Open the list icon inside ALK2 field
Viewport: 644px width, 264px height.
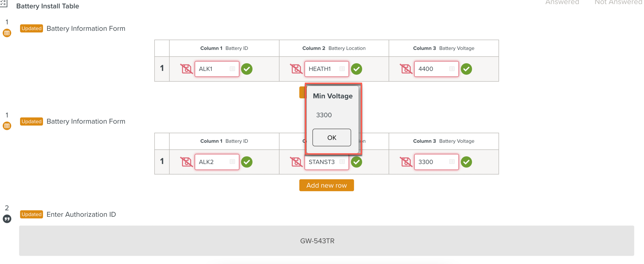232,162
